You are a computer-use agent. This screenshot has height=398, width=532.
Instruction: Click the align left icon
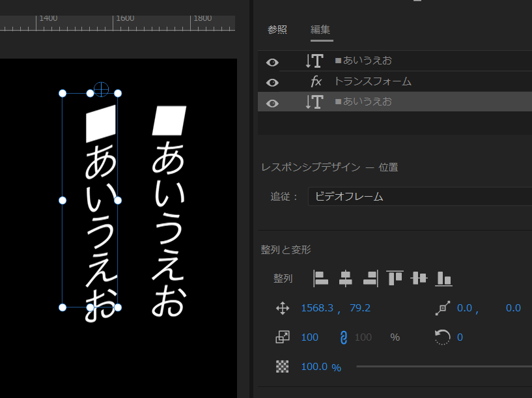click(x=320, y=279)
